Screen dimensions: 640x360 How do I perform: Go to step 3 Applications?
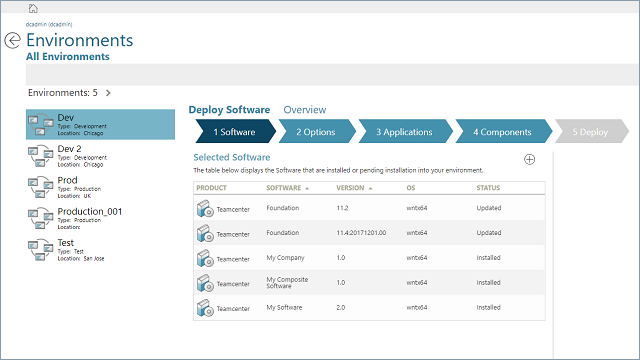tap(405, 131)
